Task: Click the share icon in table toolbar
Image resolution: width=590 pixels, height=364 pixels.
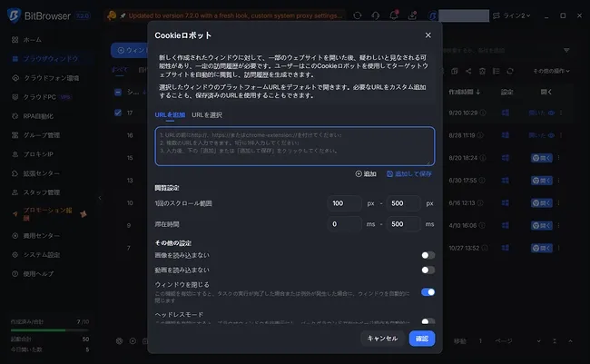Action: pyautogui.click(x=468, y=71)
